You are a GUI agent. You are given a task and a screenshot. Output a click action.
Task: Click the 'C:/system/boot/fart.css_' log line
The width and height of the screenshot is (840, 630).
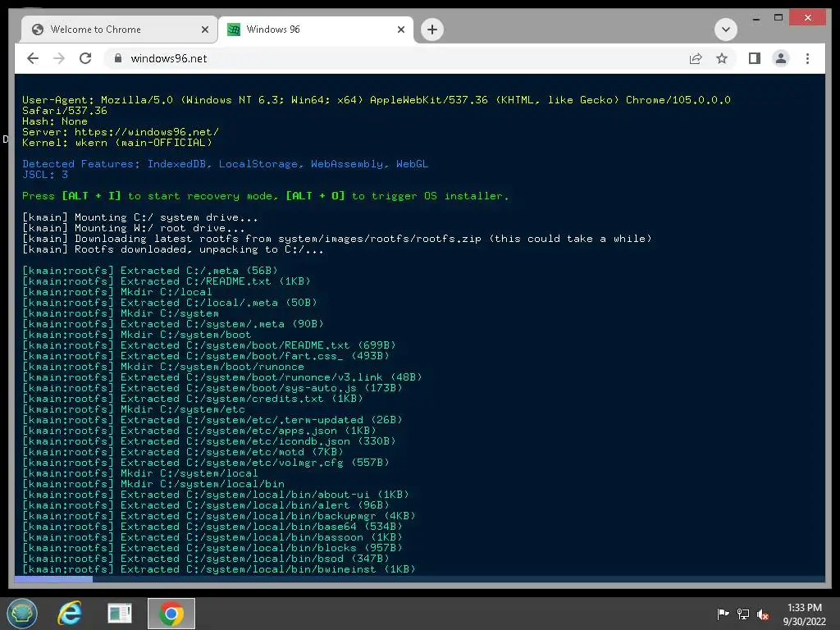pyautogui.click(x=206, y=356)
